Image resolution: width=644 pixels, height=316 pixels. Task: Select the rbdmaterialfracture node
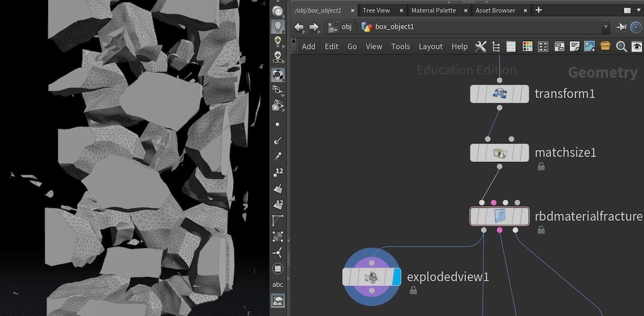499,216
